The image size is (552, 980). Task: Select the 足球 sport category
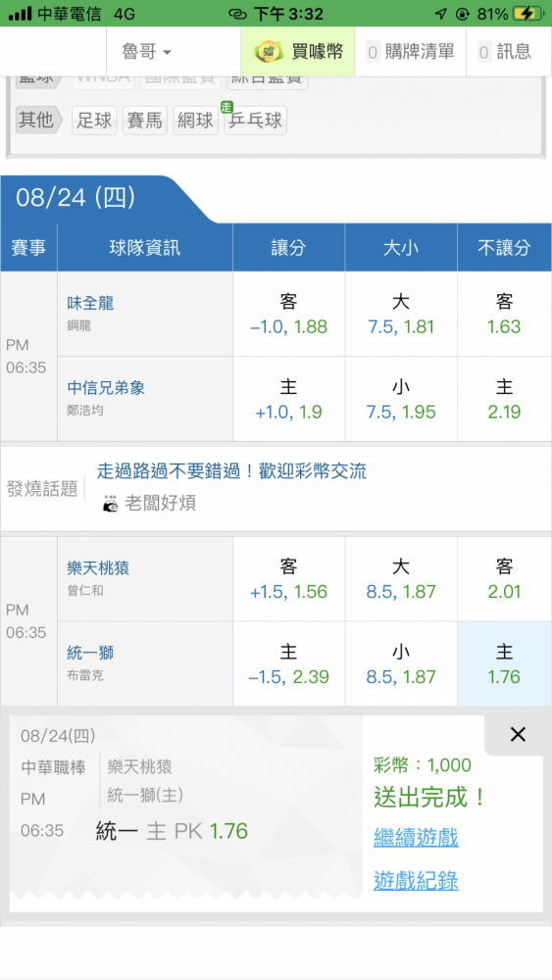pyautogui.click(x=94, y=120)
